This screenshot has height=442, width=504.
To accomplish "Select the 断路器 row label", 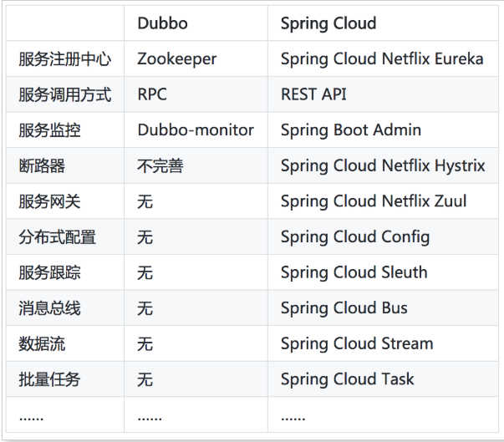I will pyautogui.click(x=42, y=166).
